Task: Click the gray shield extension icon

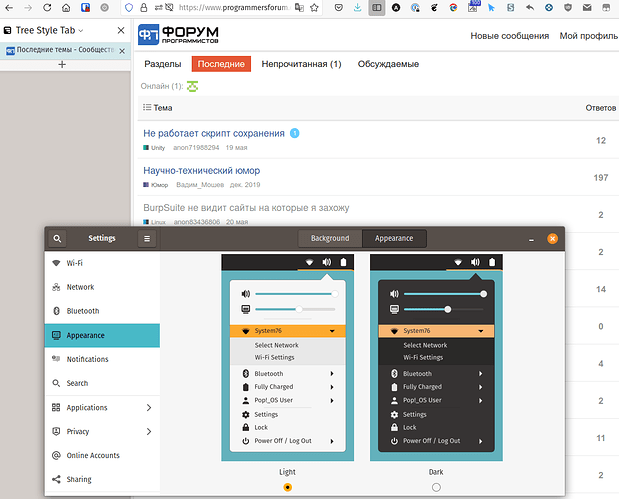Action: [568, 8]
